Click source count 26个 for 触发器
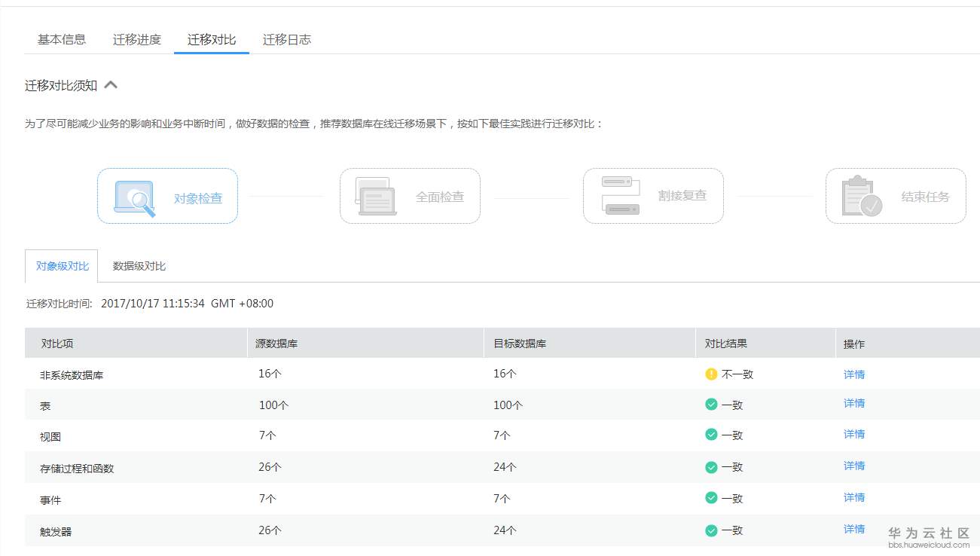Image resolution: width=980 pixels, height=556 pixels. pyautogui.click(x=270, y=530)
